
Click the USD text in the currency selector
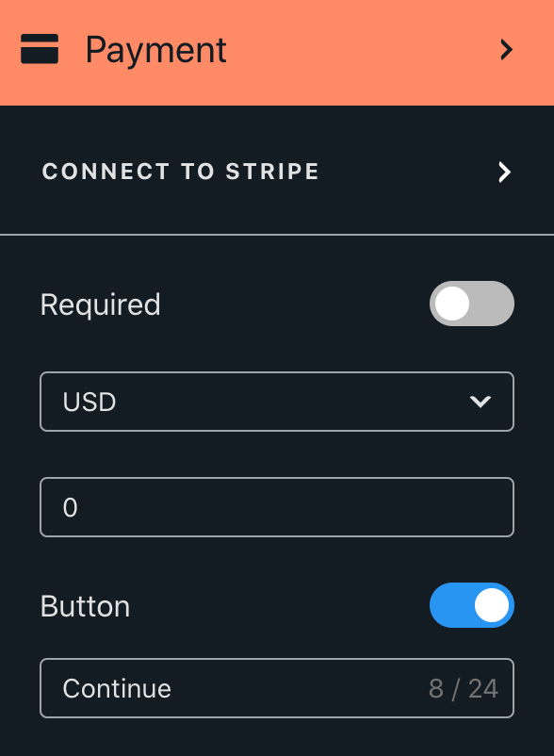(90, 403)
